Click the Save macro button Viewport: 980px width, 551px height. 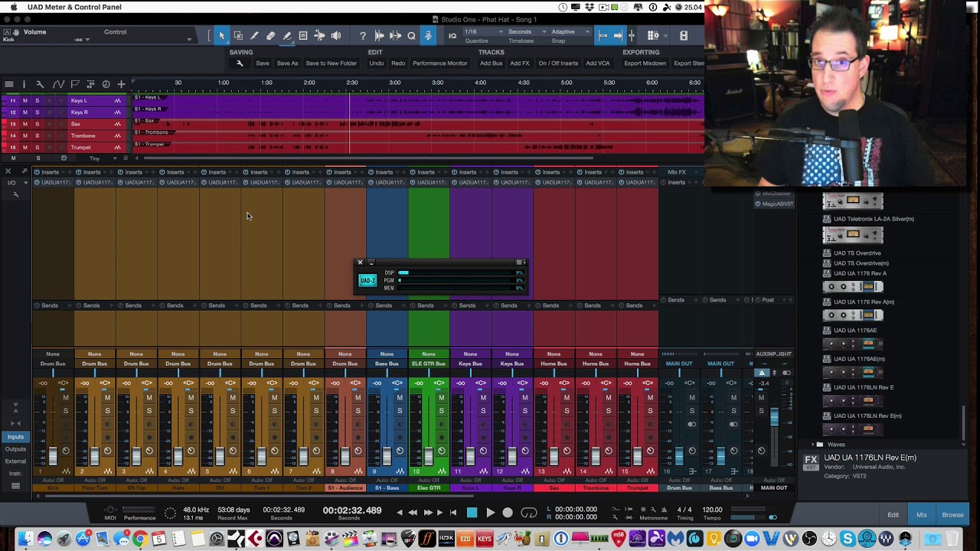[x=263, y=64]
